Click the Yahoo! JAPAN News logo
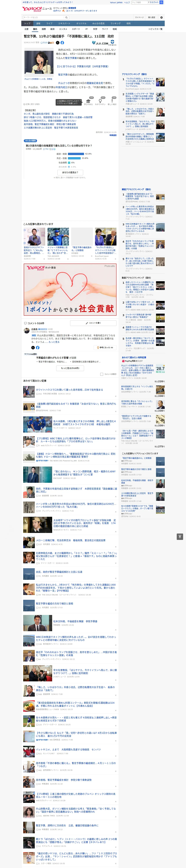The image size is (186, 868). (37, 9)
